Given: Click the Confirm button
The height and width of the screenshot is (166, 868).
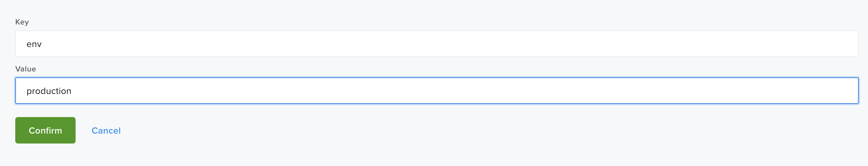Looking at the screenshot, I should (45, 130).
